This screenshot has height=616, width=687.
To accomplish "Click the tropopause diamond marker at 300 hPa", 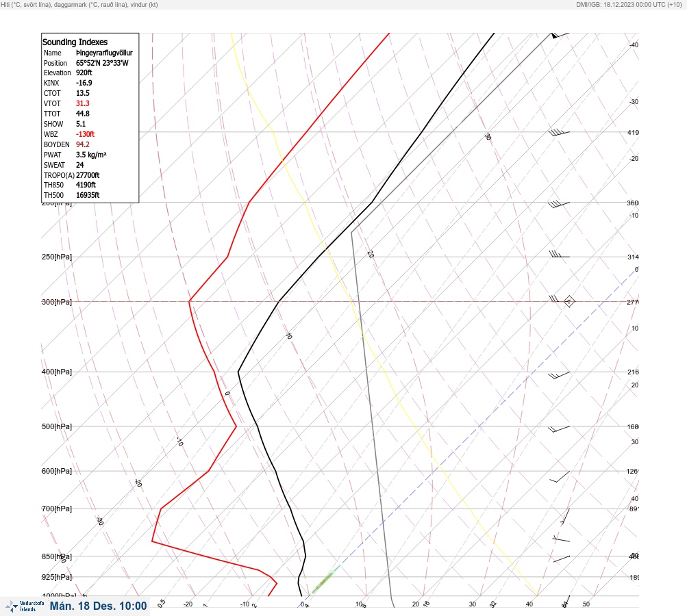I will (x=569, y=301).
